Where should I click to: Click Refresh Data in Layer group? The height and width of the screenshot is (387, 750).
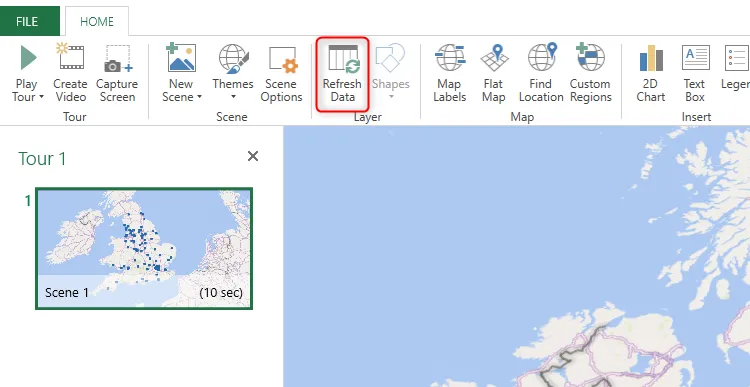pyautogui.click(x=342, y=74)
